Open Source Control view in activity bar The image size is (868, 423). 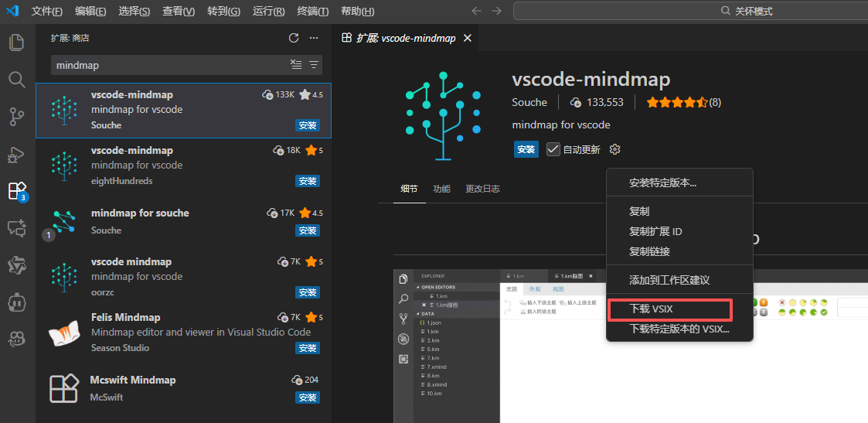click(16, 117)
